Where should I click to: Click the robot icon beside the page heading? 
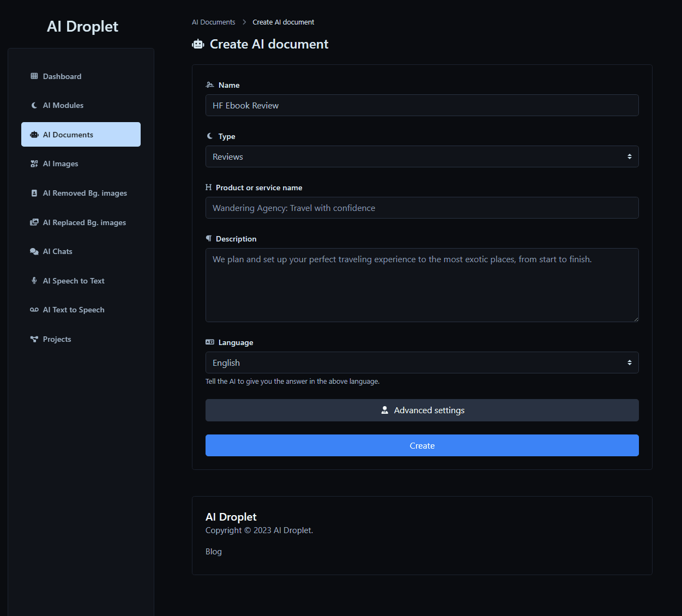[x=198, y=44]
